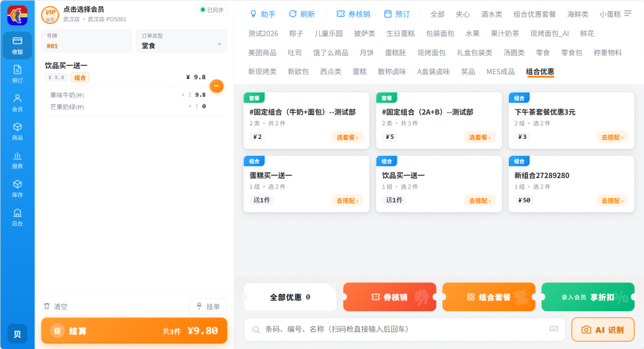Click the green 录入会员 享折扣 button
The height and width of the screenshot is (349, 644).
588,297
